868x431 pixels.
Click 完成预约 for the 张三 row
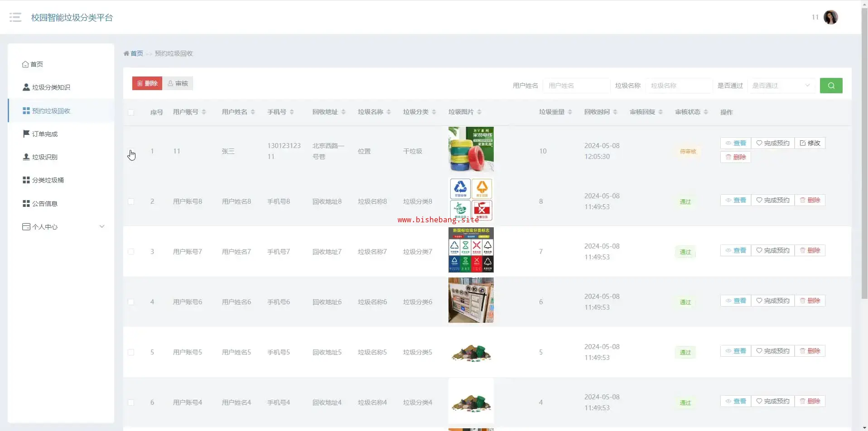[x=773, y=143]
